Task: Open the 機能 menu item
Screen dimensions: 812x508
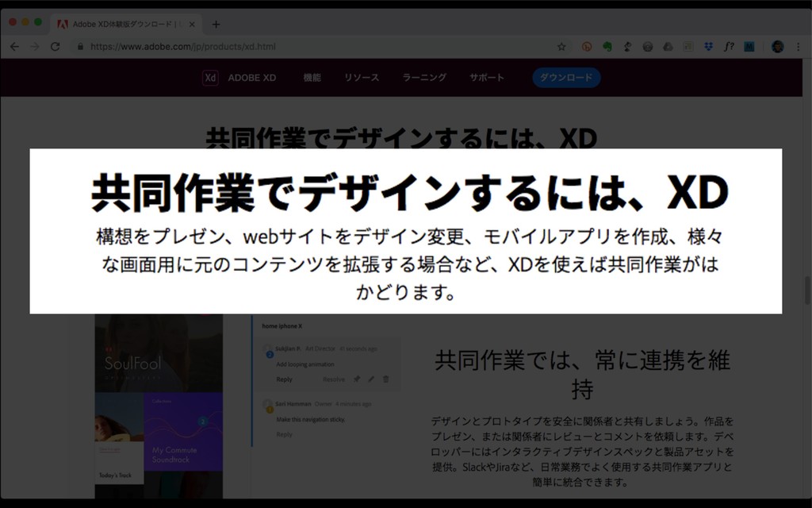Action: 312,78
